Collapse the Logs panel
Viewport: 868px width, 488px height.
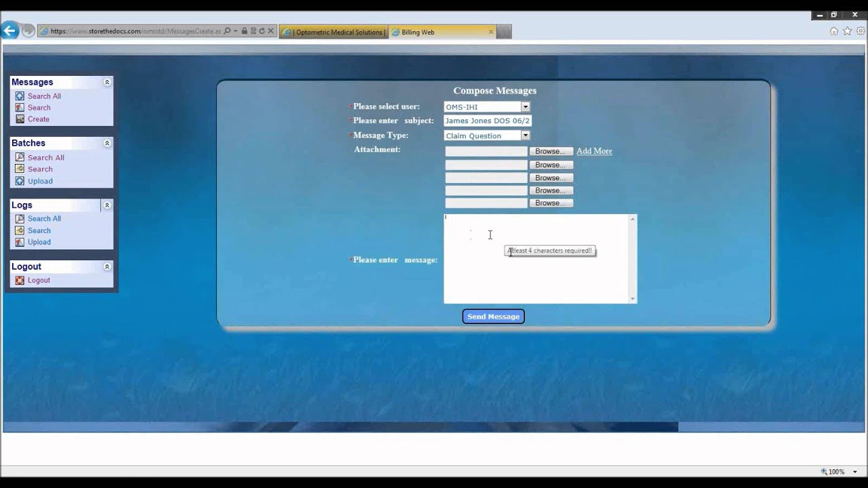pyautogui.click(x=106, y=205)
